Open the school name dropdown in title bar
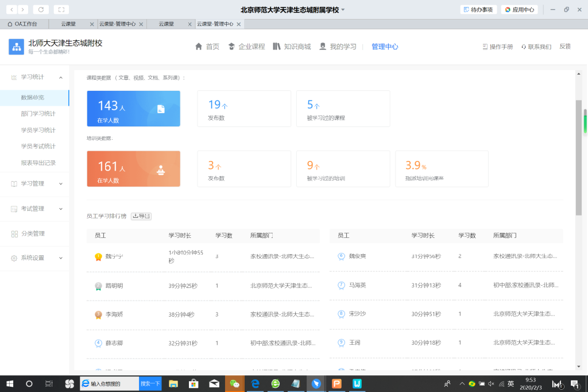The width and height of the screenshot is (588, 392). pos(343,10)
